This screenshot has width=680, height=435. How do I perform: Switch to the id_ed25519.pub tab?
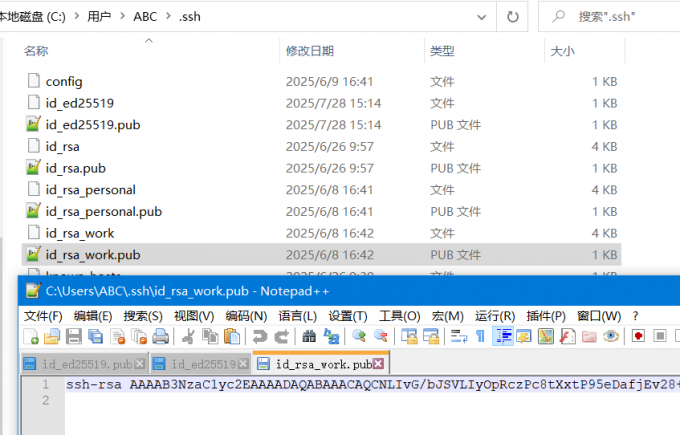84,364
